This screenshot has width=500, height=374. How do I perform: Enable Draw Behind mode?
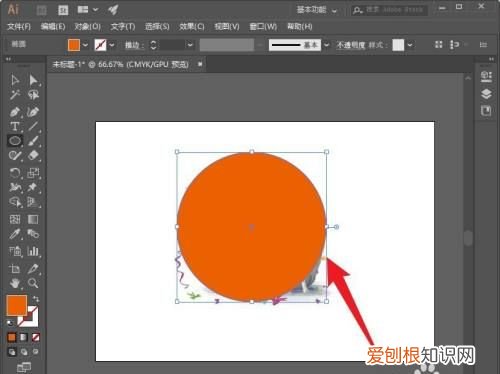24,352
